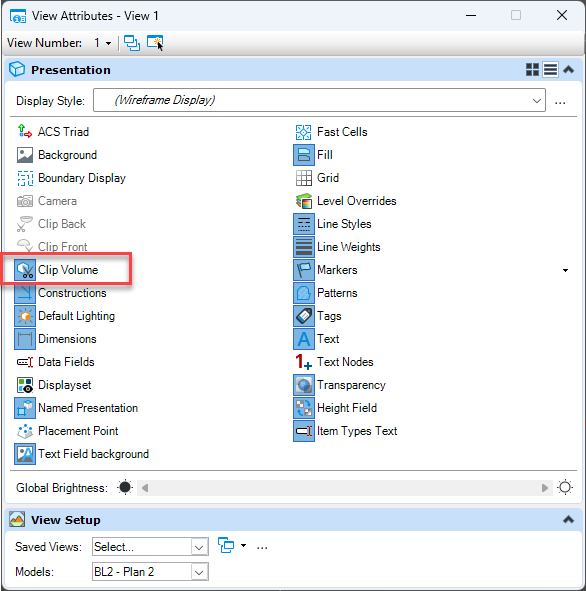Click the brightness decrease left arrow
Image resolution: width=586 pixels, height=591 pixels.
[145, 488]
